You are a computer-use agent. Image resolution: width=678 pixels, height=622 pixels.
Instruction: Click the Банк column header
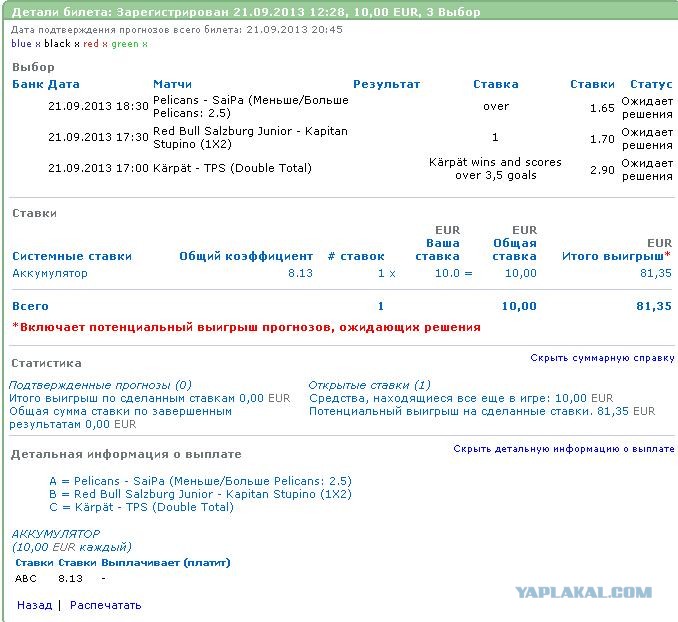[x=28, y=84]
